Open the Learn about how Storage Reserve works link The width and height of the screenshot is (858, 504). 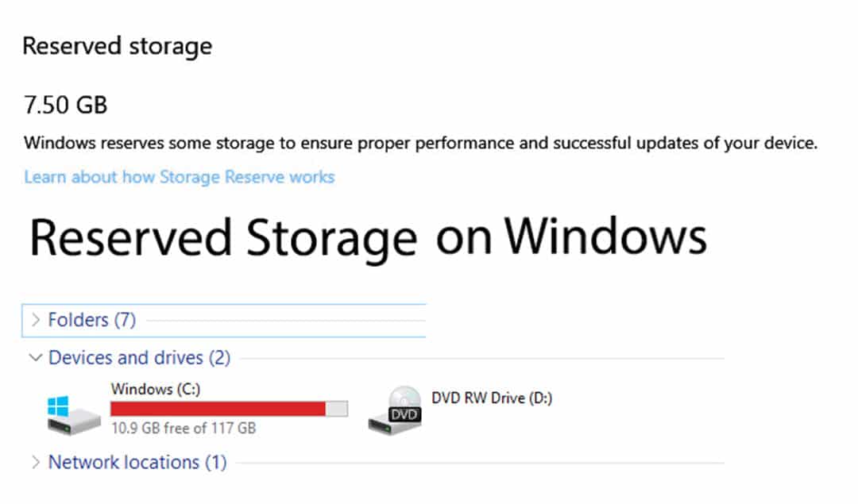pyautogui.click(x=179, y=176)
